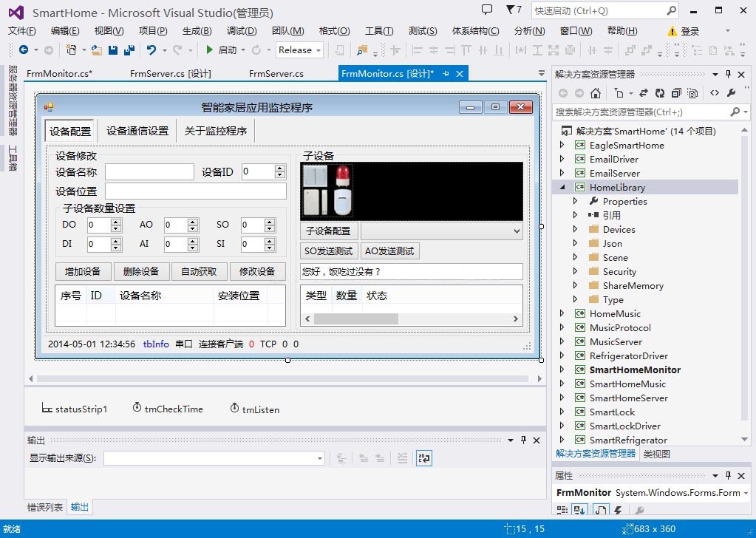Select the 设备通信设置 form tab

137,131
